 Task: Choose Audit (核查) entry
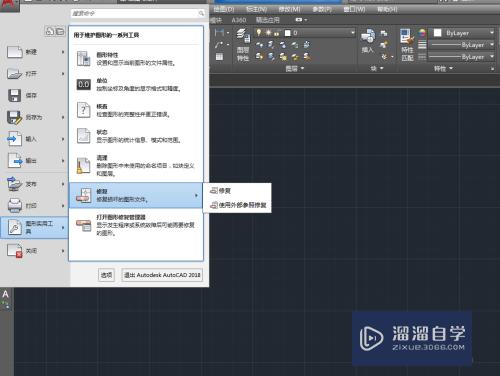[x=136, y=110]
